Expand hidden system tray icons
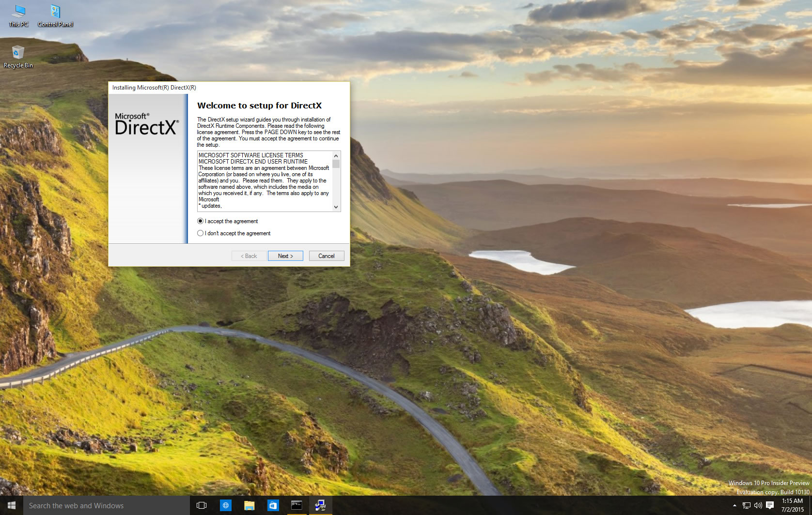 pyautogui.click(x=734, y=505)
